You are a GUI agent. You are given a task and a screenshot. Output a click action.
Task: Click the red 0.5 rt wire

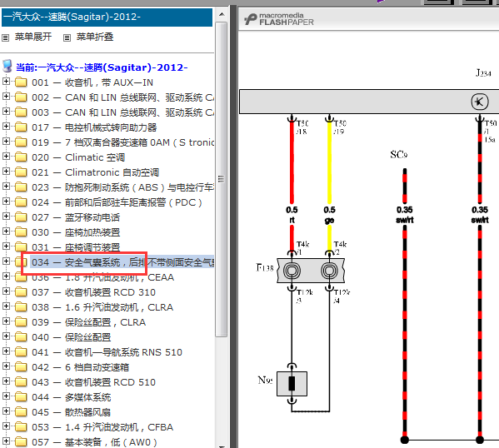click(292, 162)
